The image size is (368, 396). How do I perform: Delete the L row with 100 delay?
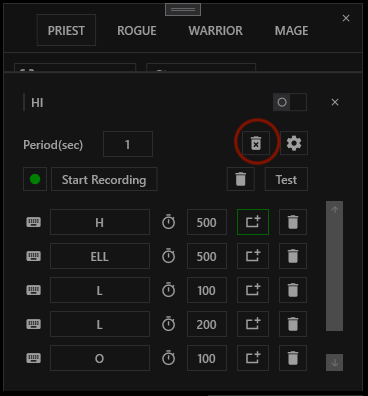[293, 290]
